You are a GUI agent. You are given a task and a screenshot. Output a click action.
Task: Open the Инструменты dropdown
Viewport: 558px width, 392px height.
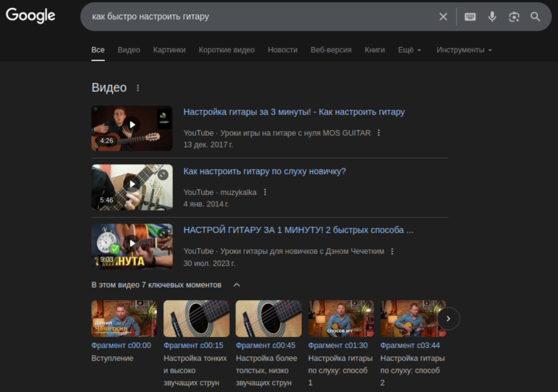(x=464, y=50)
